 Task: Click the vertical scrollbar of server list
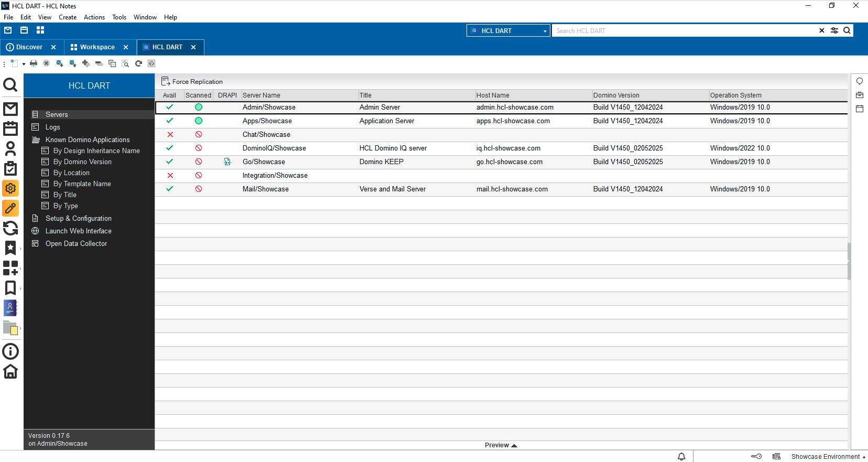849,261
